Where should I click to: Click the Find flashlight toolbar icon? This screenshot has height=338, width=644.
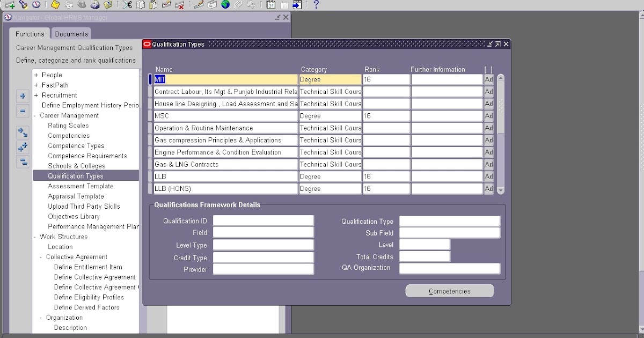tap(23, 4)
